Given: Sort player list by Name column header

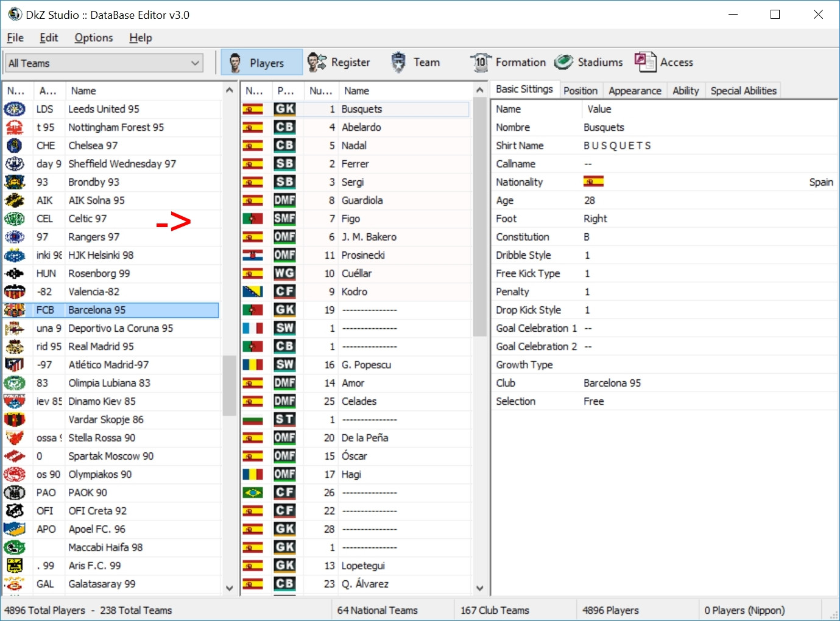Looking at the screenshot, I should click(x=406, y=91).
